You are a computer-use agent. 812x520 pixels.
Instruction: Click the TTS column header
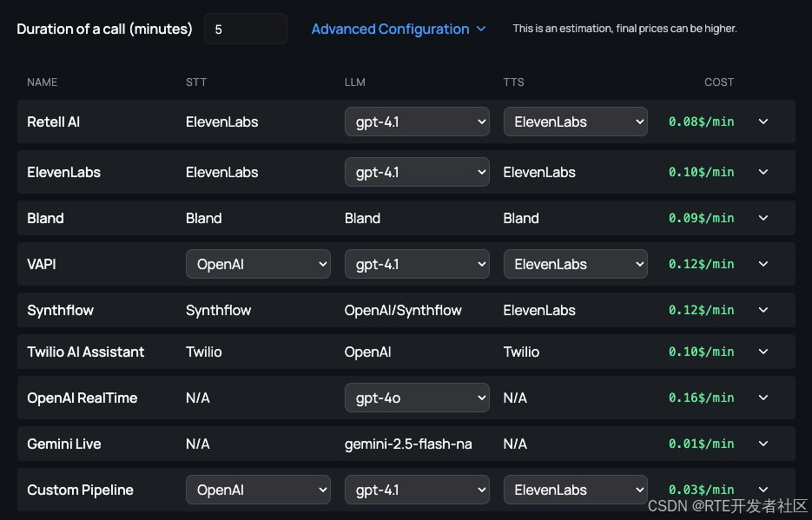[x=514, y=82]
